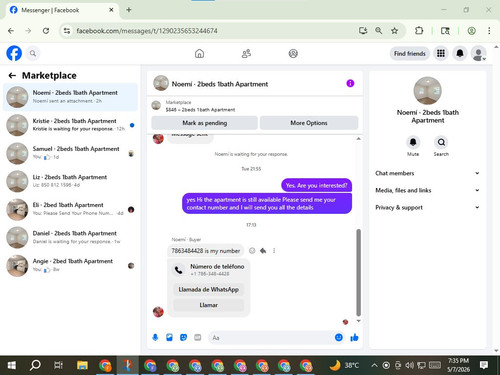
Task: Click the Llamar button
Action: 208,305
